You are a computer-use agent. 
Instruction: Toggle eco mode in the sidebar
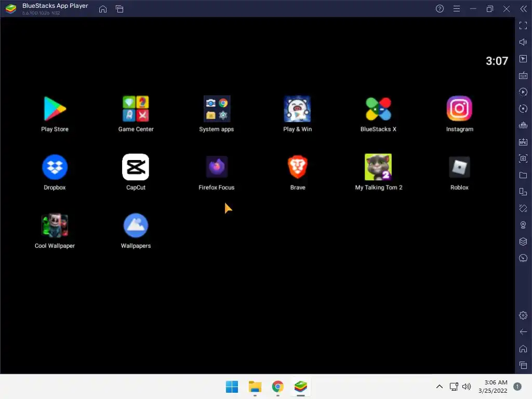pos(523,258)
